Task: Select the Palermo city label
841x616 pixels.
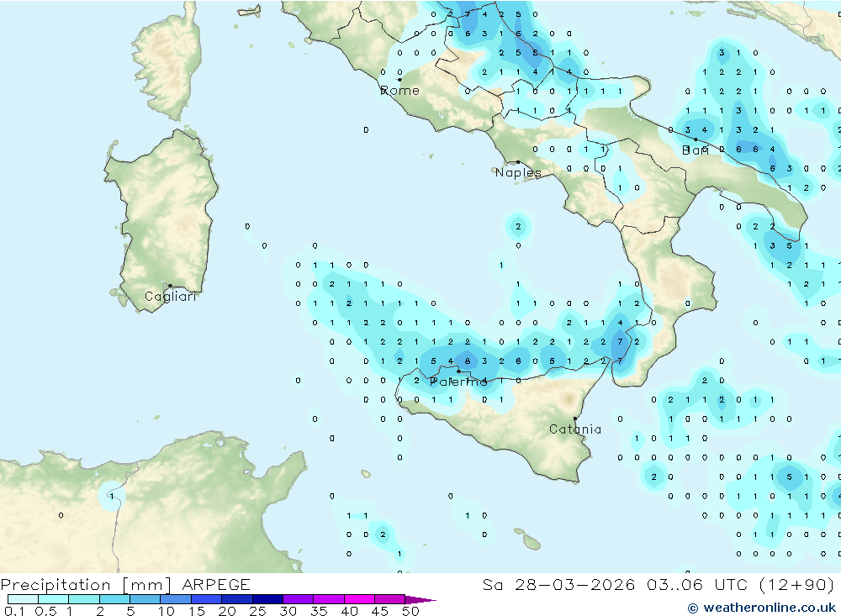Action: coord(458,382)
